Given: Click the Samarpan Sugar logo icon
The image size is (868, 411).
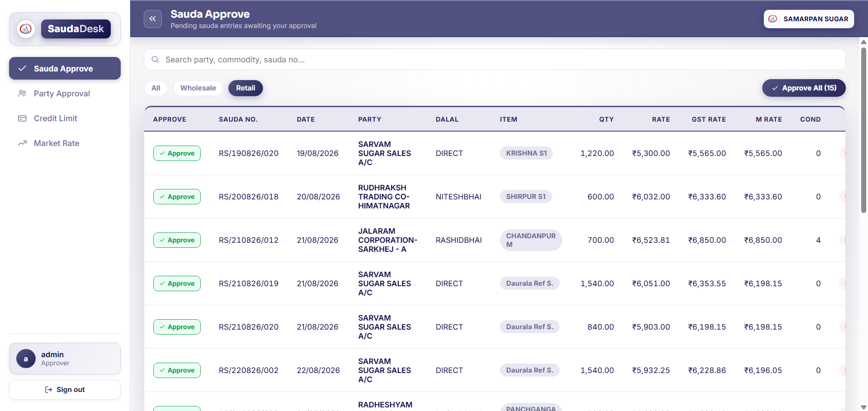Looking at the screenshot, I should [x=773, y=19].
